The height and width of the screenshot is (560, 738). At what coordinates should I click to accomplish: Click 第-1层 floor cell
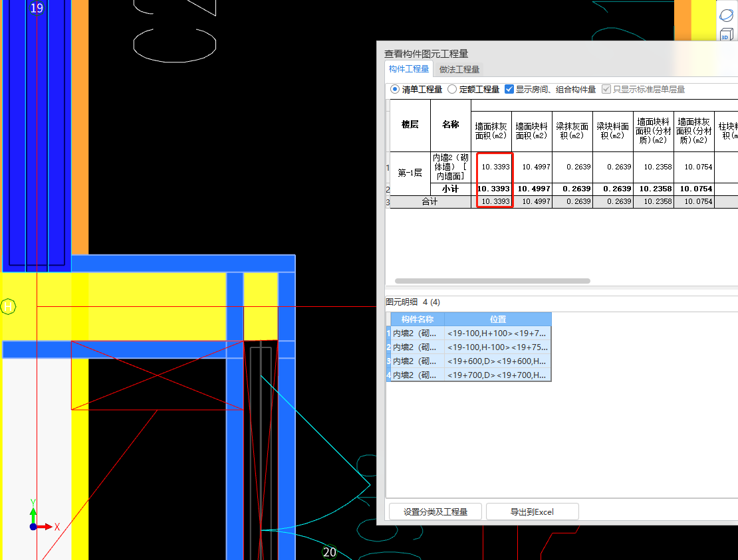[x=410, y=173]
